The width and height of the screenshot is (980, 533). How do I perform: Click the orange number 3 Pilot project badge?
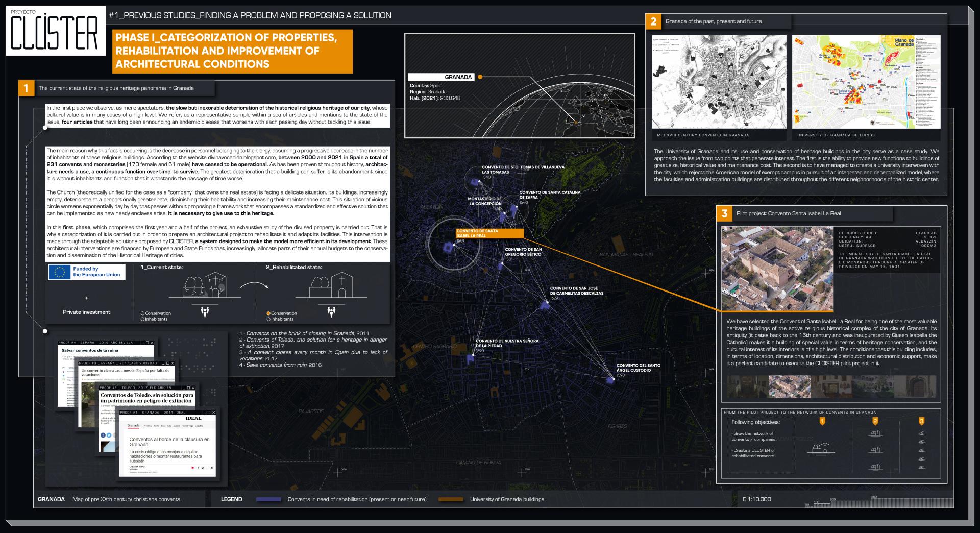click(724, 213)
